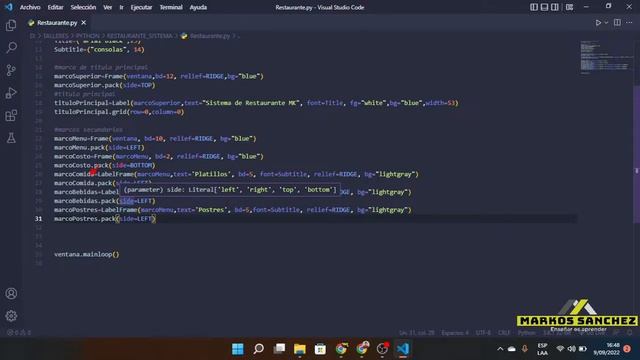Open the Source Control view
640x360 pixels.
pos(11,70)
